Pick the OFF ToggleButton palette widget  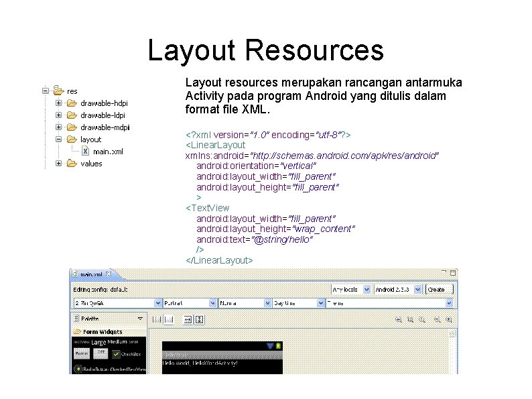(101, 353)
